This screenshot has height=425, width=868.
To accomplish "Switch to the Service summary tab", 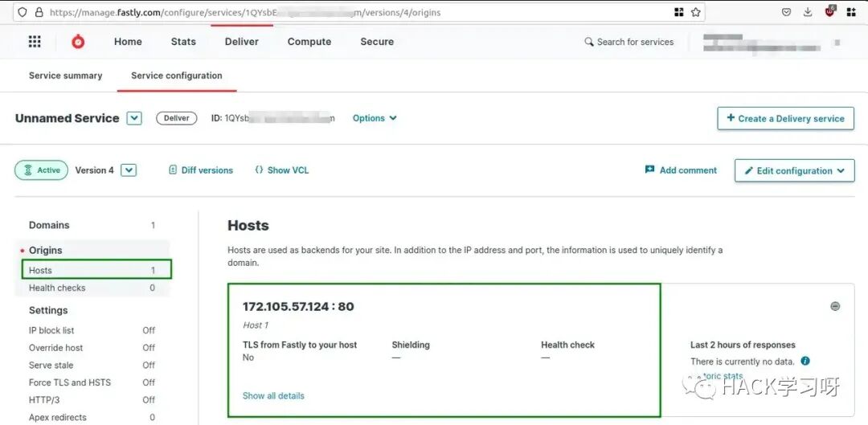I will [65, 76].
